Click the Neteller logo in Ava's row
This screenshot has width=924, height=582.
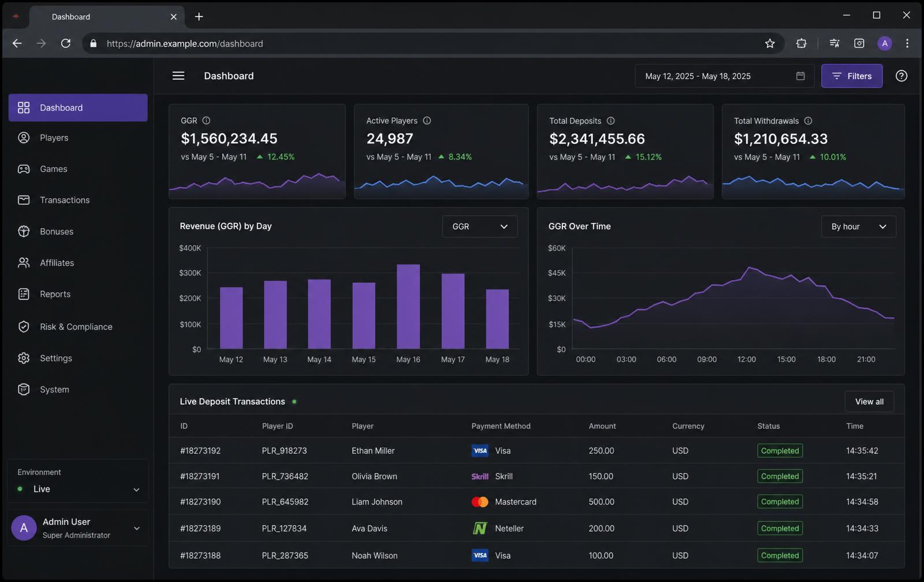480,528
